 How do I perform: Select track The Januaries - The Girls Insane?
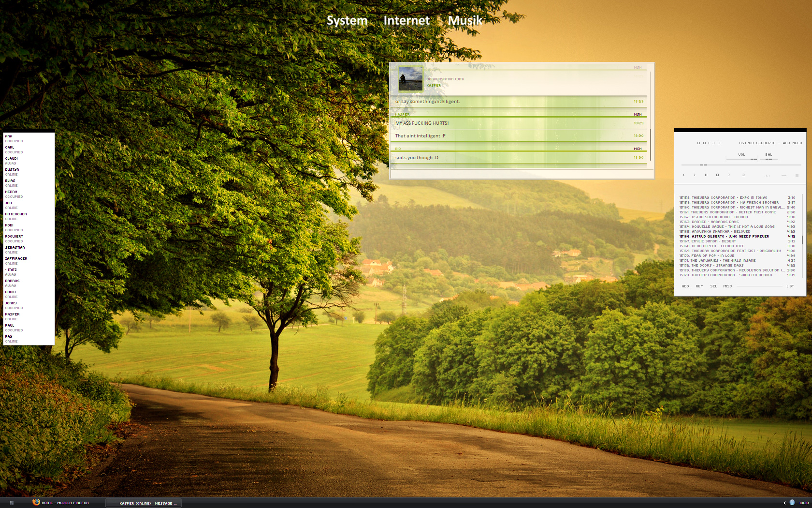point(737,261)
